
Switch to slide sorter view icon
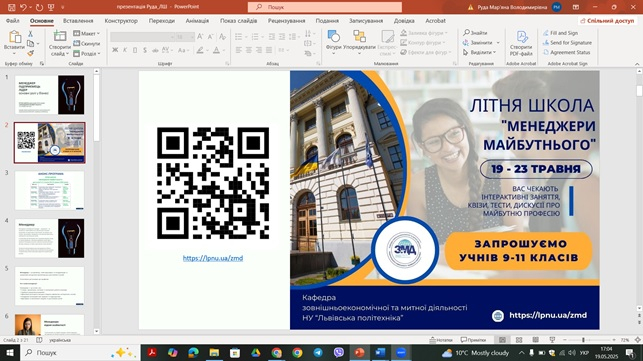[x=519, y=340]
